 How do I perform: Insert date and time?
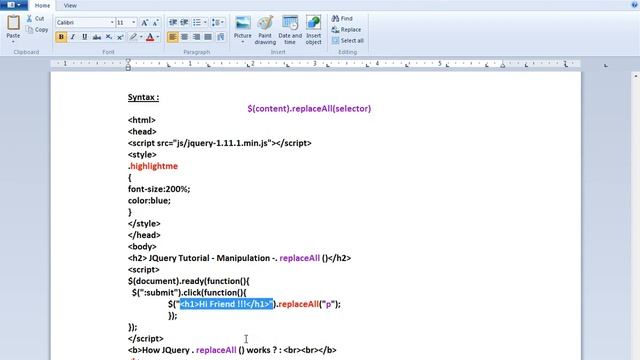290,30
